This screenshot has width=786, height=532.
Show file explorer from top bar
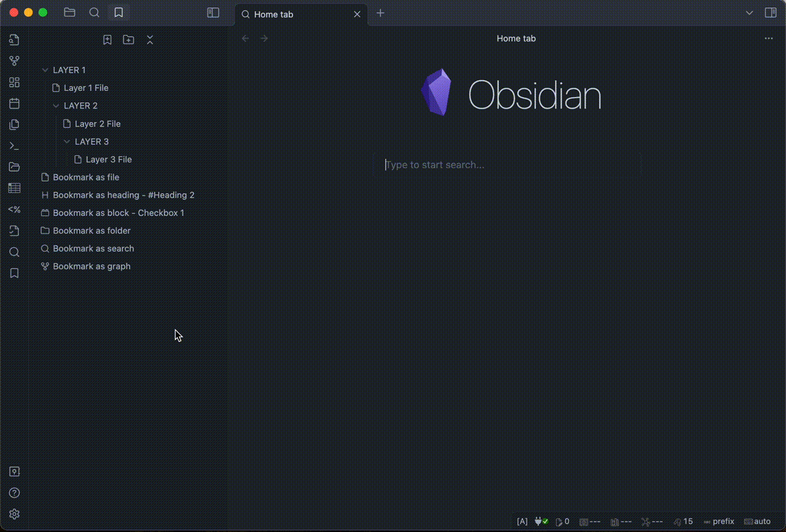coord(69,12)
